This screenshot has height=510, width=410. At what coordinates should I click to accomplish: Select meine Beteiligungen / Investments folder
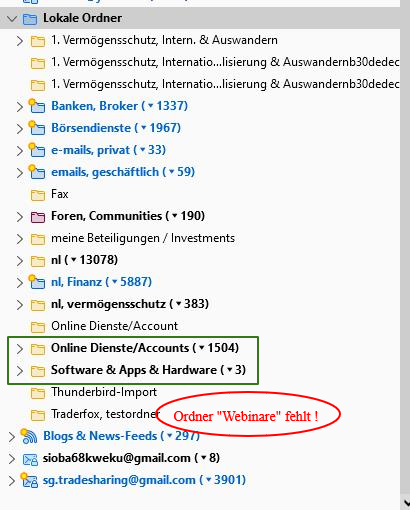pos(143,238)
